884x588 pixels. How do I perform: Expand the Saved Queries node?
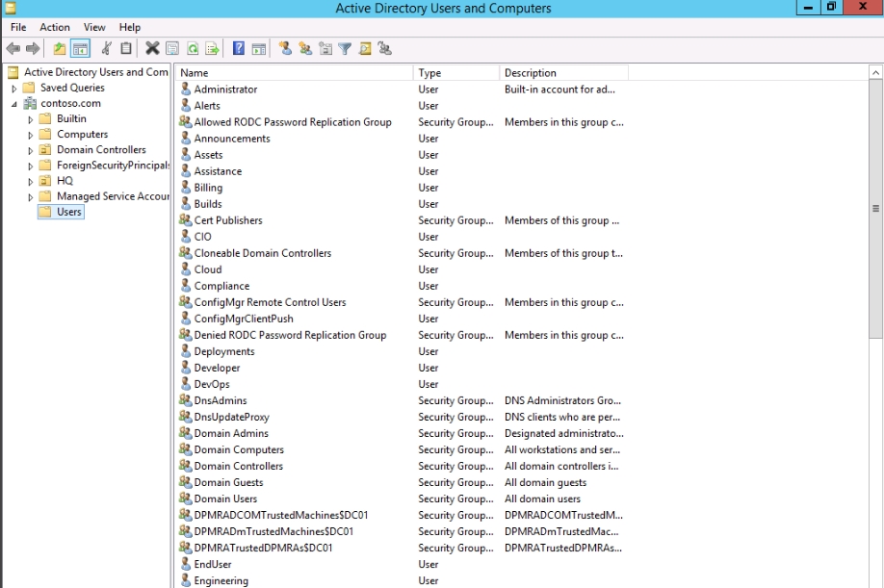[14, 89]
